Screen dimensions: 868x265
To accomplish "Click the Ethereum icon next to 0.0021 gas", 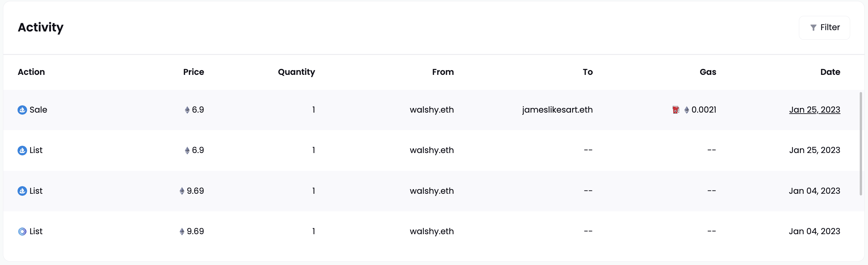I will 687,110.
